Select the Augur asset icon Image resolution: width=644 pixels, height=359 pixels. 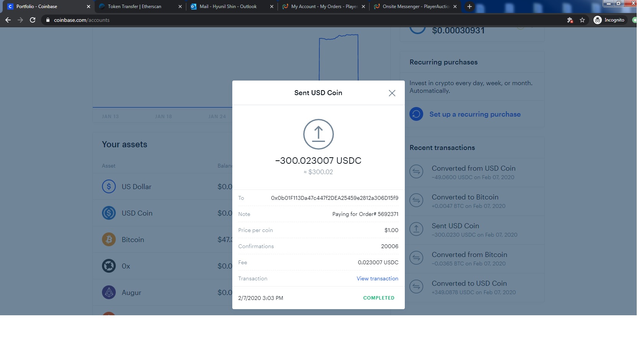pos(109,292)
